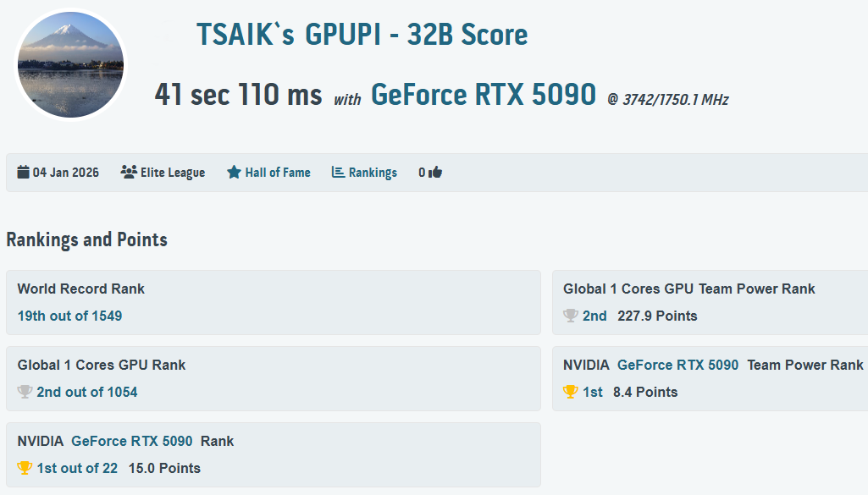Screen dimensions: 868x495
Task: Open GeForce RTX 5090 link in the Team Power Rank card
Action: coord(677,365)
